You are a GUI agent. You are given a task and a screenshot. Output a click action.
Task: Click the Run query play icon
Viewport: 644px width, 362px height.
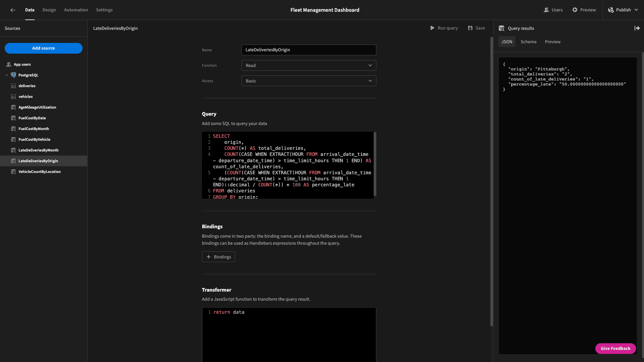tap(432, 28)
